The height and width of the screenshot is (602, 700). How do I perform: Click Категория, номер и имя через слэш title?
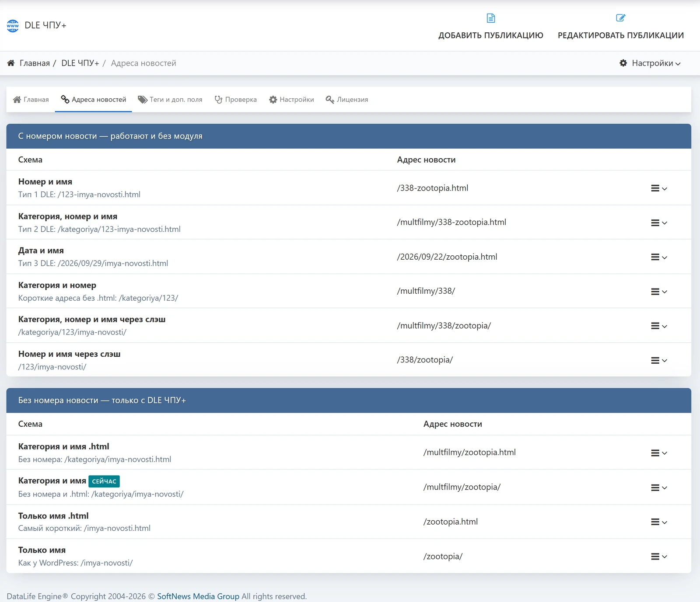click(92, 320)
